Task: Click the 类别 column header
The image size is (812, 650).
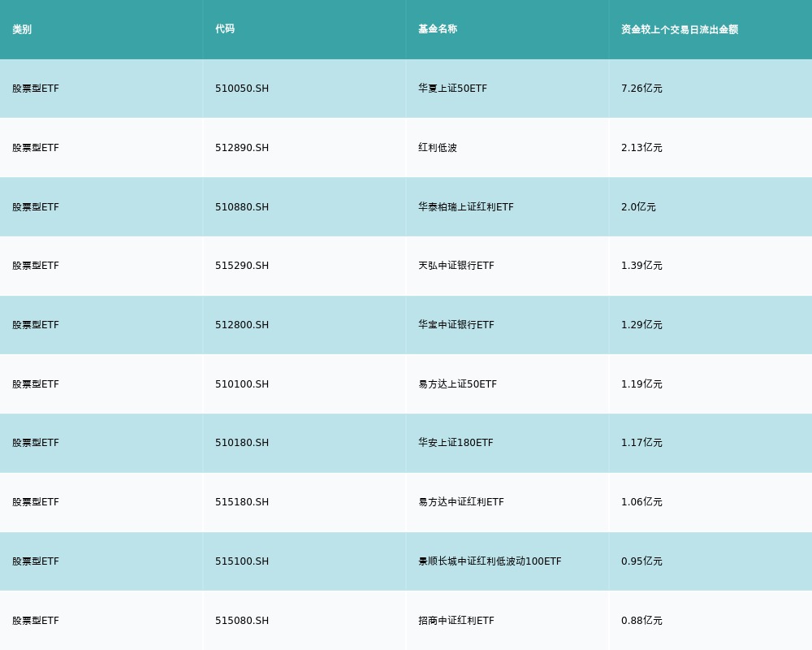Action: pyautogui.click(x=22, y=29)
